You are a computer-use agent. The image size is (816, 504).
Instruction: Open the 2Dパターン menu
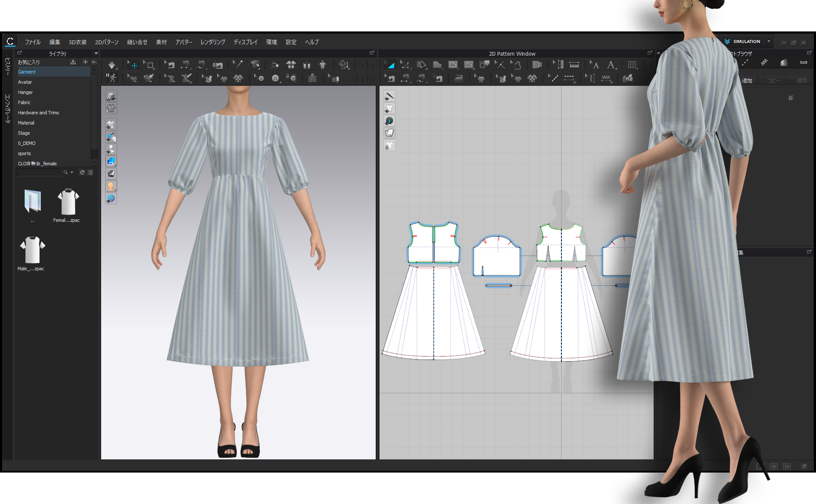(x=107, y=42)
